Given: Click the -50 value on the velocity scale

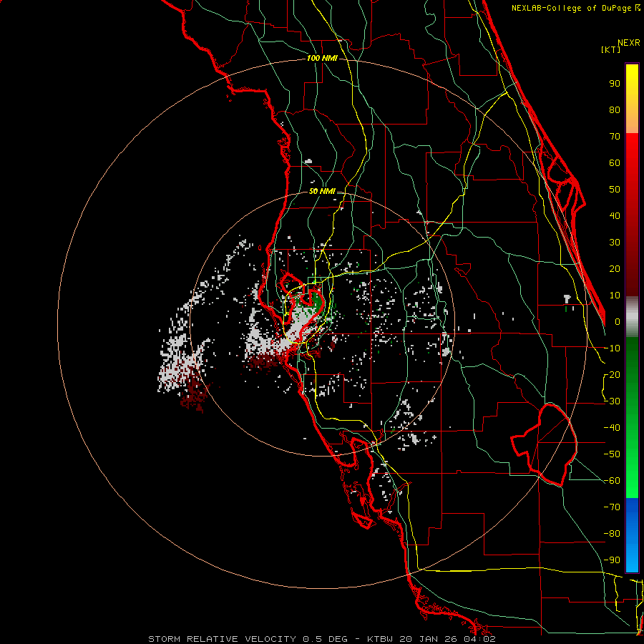Looking at the screenshot, I should 612,454.
